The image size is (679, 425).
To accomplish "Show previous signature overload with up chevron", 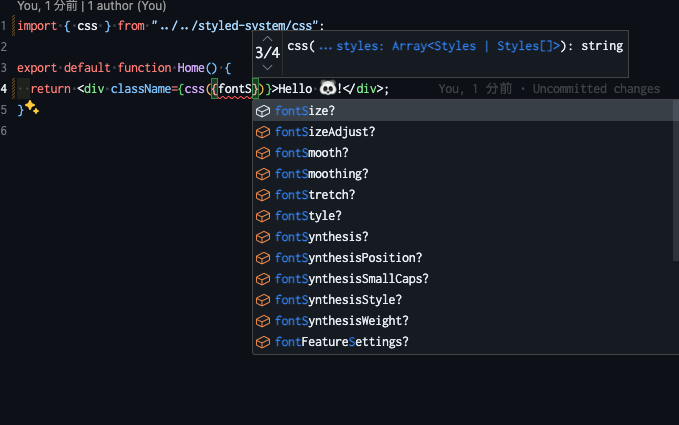I will (x=267, y=39).
